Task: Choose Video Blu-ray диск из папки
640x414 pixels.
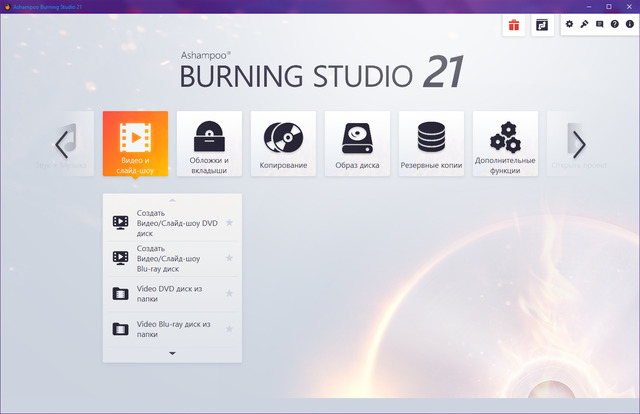Action: (x=172, y=329)
